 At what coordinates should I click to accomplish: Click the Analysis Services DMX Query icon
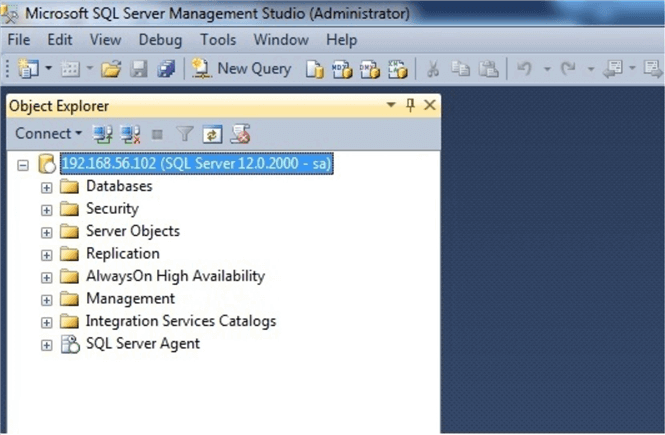click(x=369, y=69)
